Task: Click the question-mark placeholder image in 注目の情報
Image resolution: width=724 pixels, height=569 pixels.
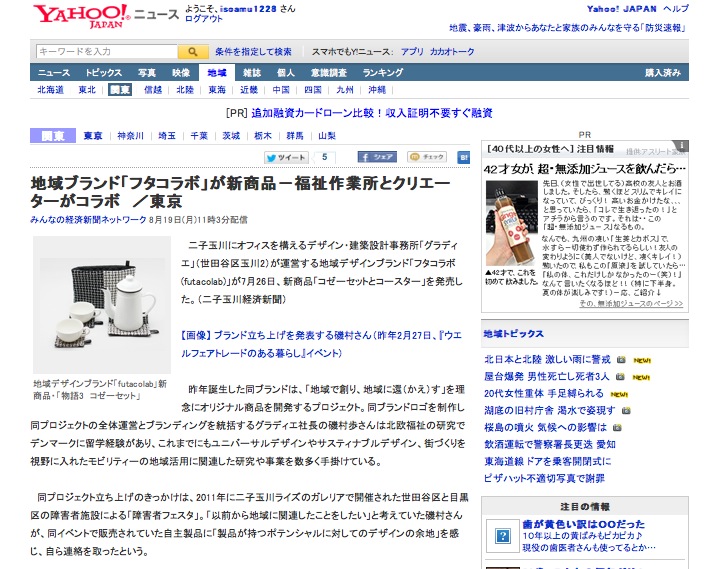Action: click(502, 536)
